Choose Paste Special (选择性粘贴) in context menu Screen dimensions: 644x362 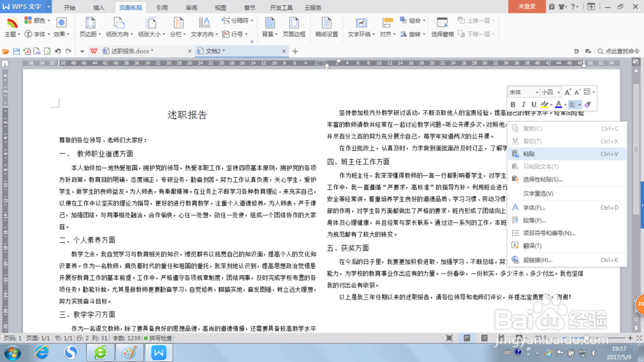pos(567,179)
